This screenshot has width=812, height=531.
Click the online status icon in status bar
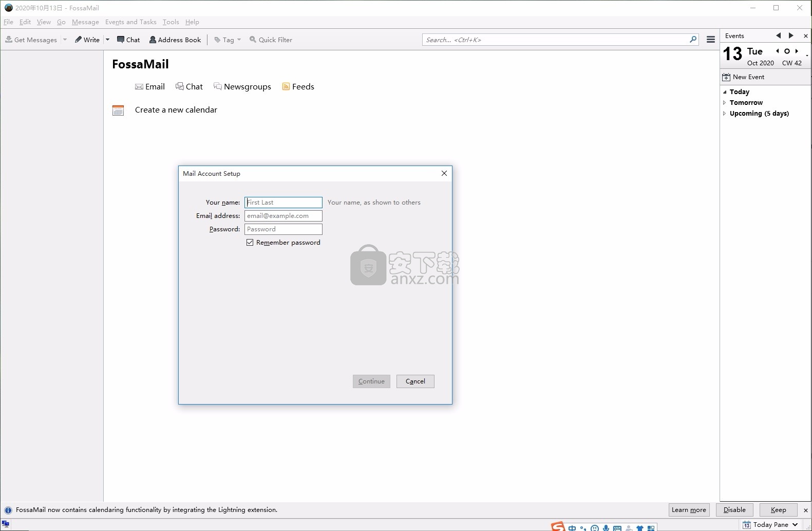[6, 524]
